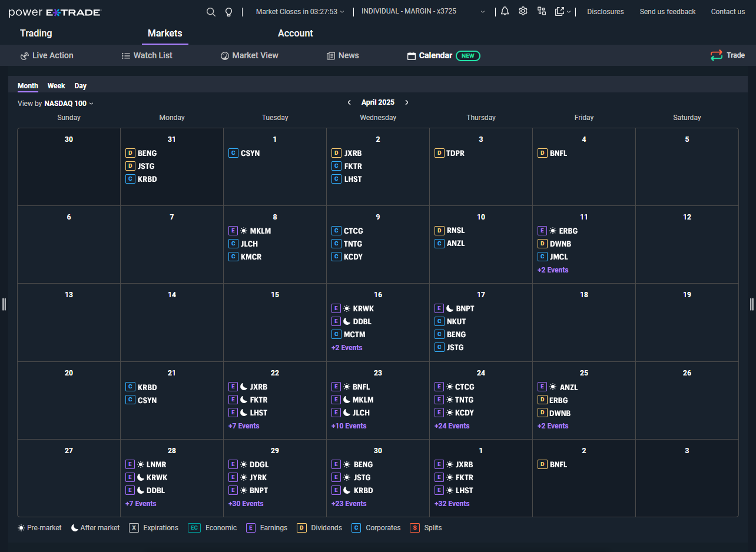The image size is (756, 552).
Task: Click the Dividends legend D icon
Action: click(301, 528)
